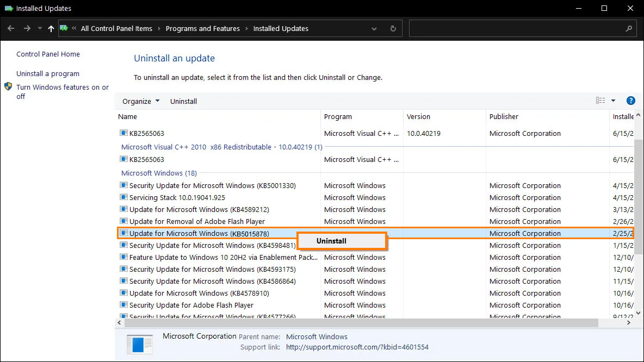Click icon of Update KB5015878
The width and height of the screenshot is (644, 362).
123,233
